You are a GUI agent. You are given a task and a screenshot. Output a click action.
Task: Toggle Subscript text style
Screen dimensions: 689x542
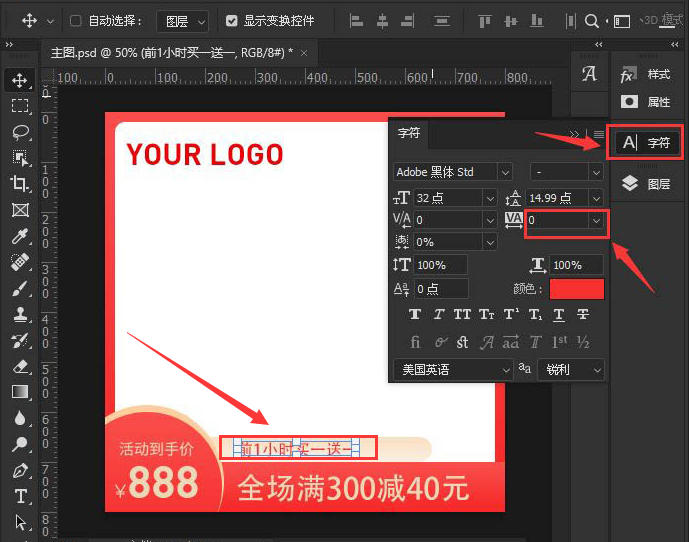[535, 314]
